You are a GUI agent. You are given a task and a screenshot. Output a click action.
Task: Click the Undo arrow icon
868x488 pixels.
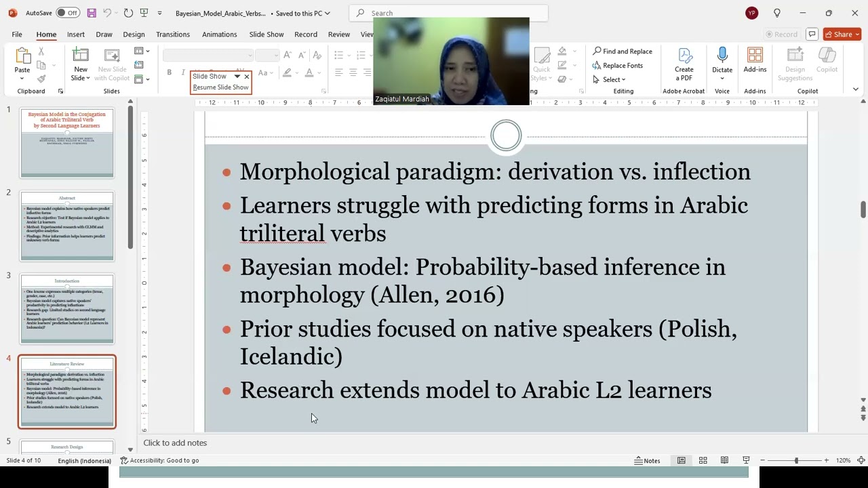(107, 13)
